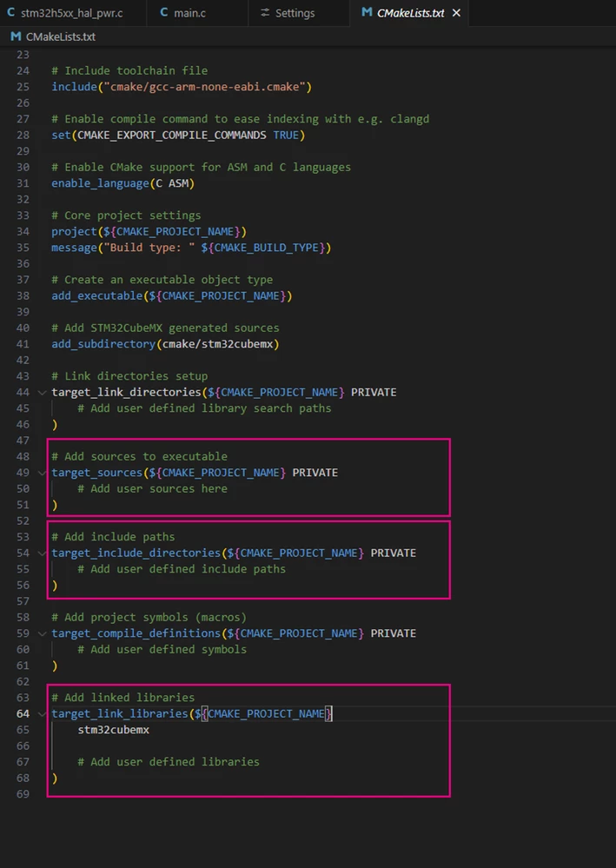
Task: Click the "Build type: " string
Action: (149, 248)
